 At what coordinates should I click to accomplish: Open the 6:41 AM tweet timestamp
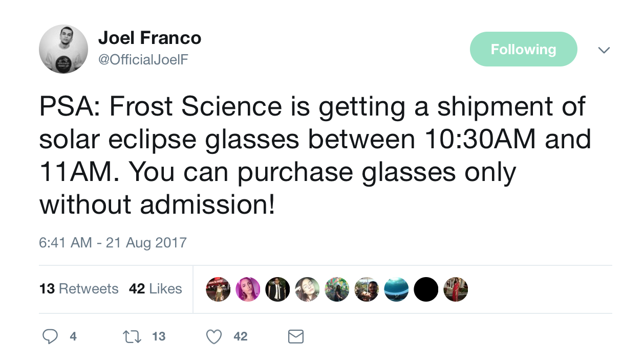point(113,242)
